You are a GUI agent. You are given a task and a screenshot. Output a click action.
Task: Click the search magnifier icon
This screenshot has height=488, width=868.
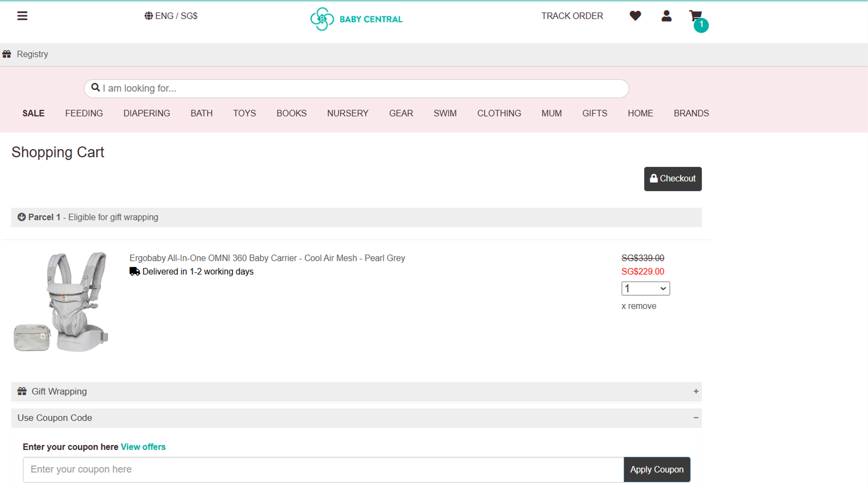pyautogui.click(x=95, y=88)
